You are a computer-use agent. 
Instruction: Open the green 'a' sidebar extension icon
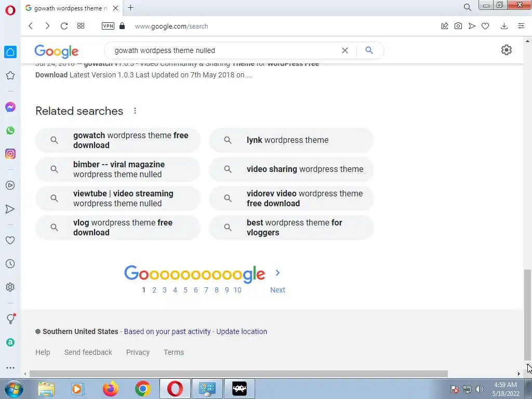point(10,342)
